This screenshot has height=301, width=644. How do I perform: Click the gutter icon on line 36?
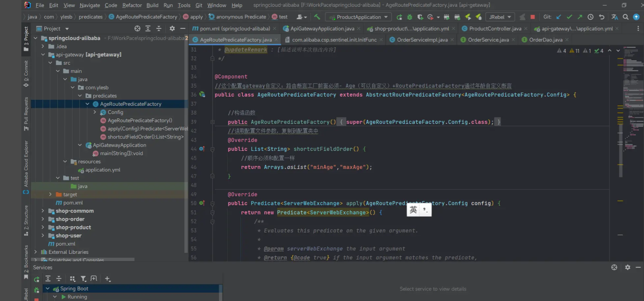point(202,94)
